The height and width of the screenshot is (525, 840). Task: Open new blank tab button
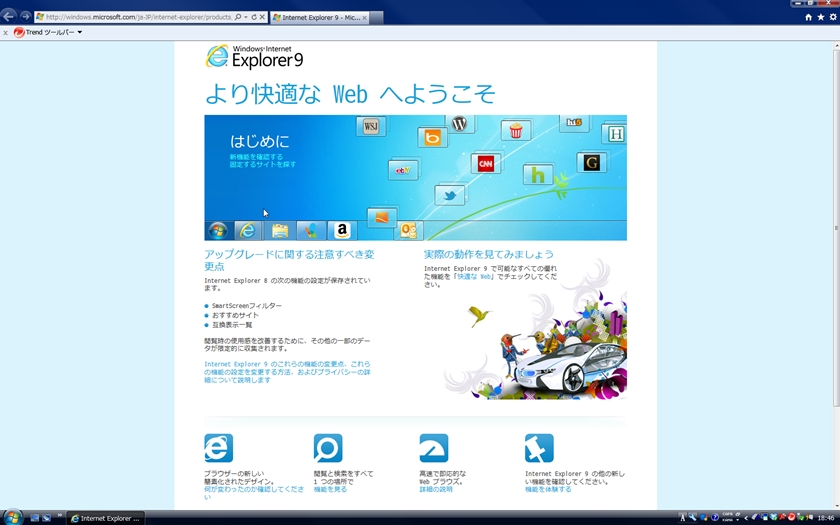377,18
